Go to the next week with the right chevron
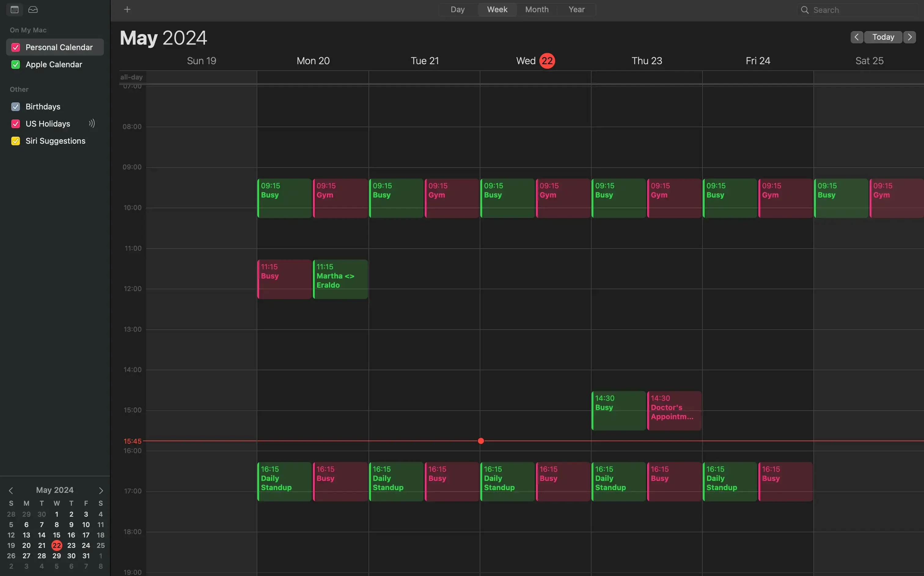 click(x=910, y=37)
